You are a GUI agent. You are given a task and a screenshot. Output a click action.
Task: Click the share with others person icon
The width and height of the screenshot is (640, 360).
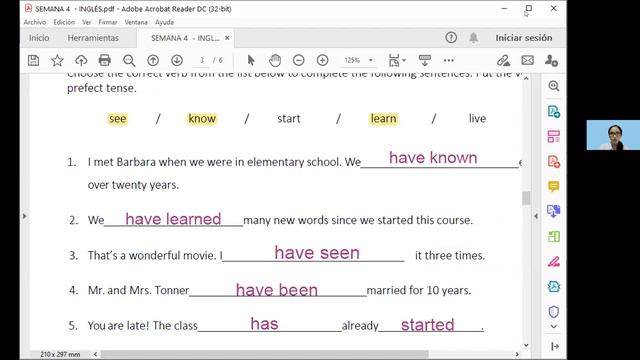point(551,60)
